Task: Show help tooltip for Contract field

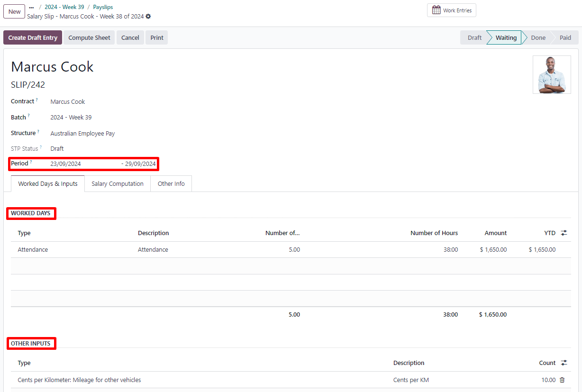Action: click(x=37, y=100)
